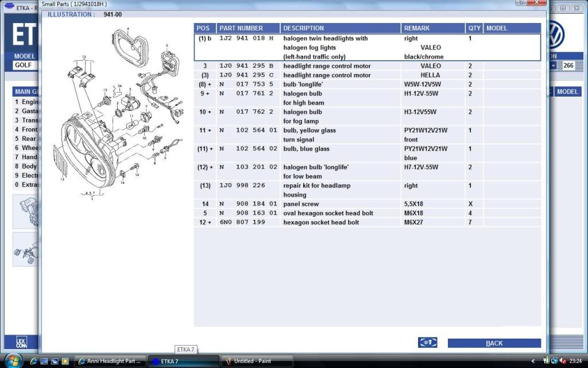This screenshot has height=368, width=588.
Task: Click the icon button left of BACK
Action: (x=427, y=343)
